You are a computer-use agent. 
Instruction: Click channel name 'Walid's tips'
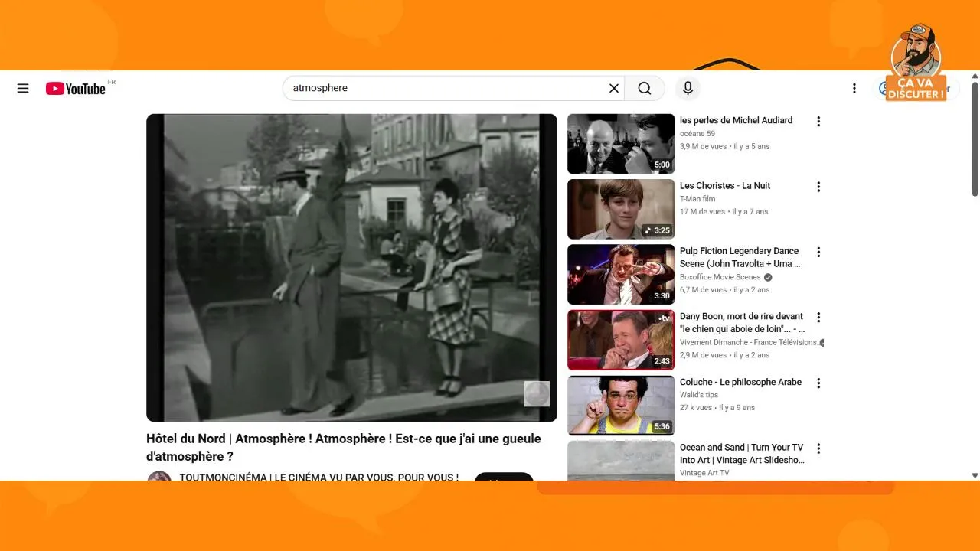tap(699, 395)
